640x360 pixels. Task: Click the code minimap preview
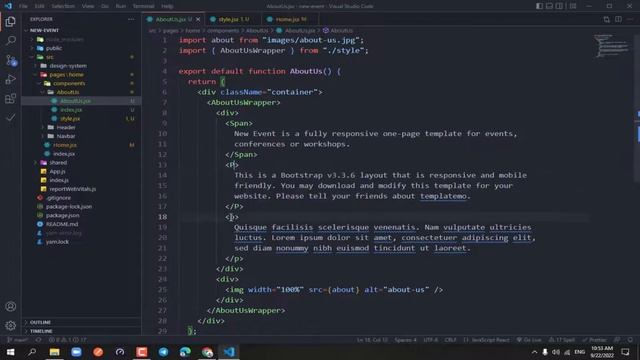(x=611, y=46)
